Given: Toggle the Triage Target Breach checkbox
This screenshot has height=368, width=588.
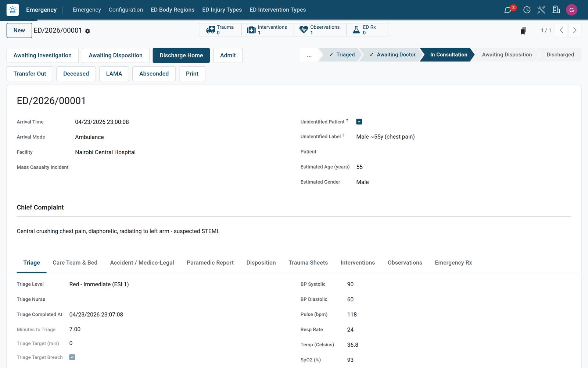Looking at the screenshot, I should [x=72, y=357].
